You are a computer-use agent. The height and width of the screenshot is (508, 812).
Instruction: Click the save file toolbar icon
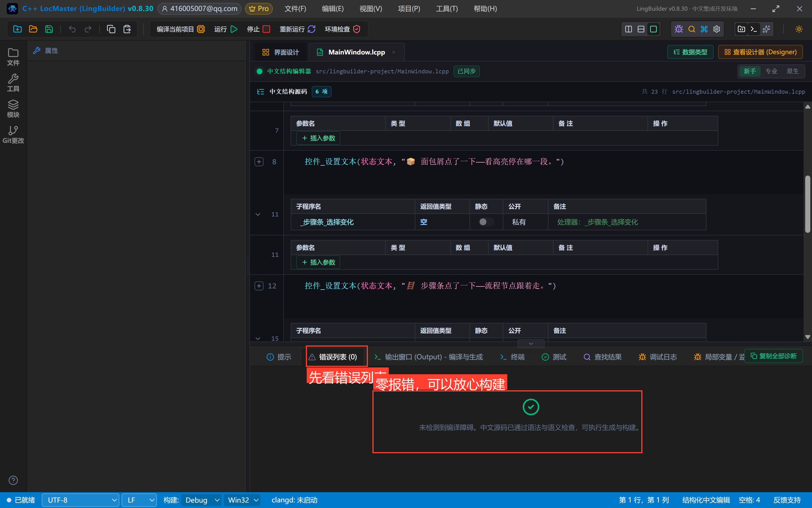coord(49,29)
